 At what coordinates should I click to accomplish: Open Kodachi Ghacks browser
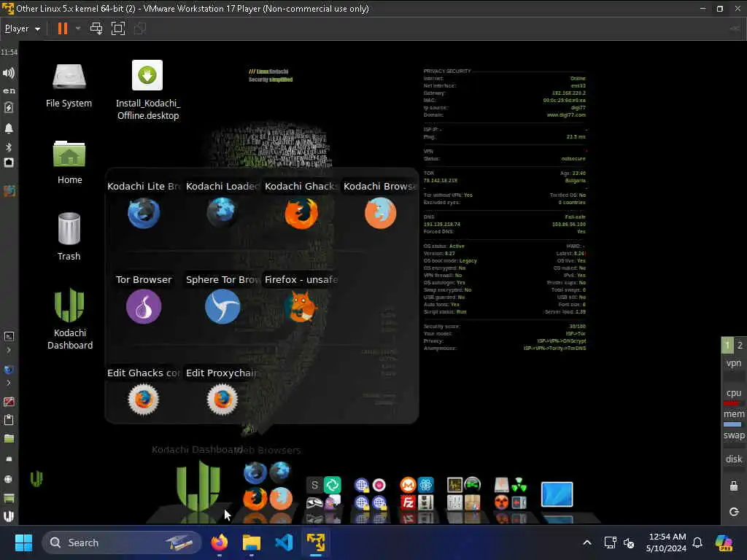pos(301,213)
